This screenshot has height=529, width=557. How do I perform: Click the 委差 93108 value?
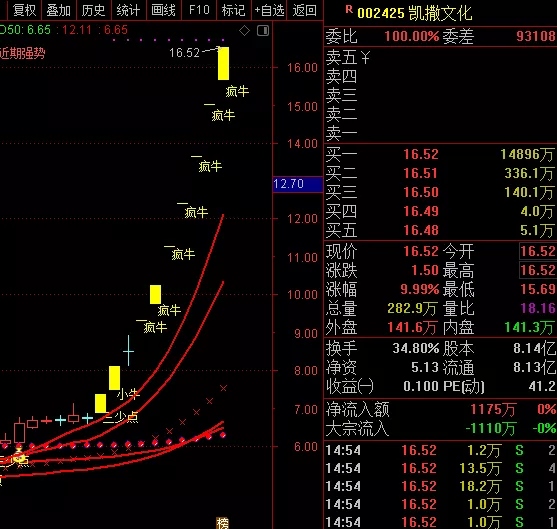[x=535, y=36]
